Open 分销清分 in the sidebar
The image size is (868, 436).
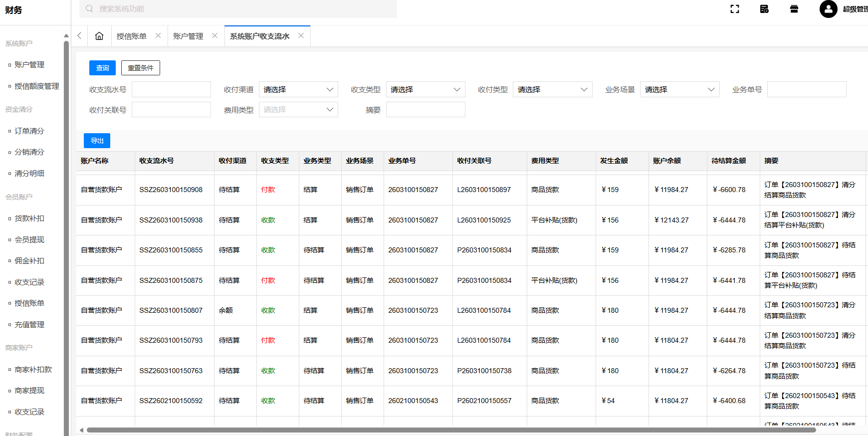pos(29,152)
